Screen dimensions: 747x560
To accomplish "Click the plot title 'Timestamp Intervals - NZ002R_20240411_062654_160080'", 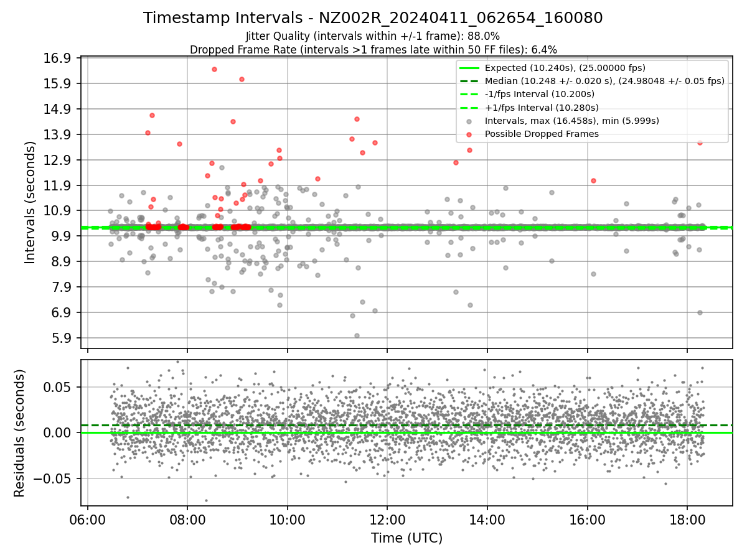I will [x=373, y=18].
